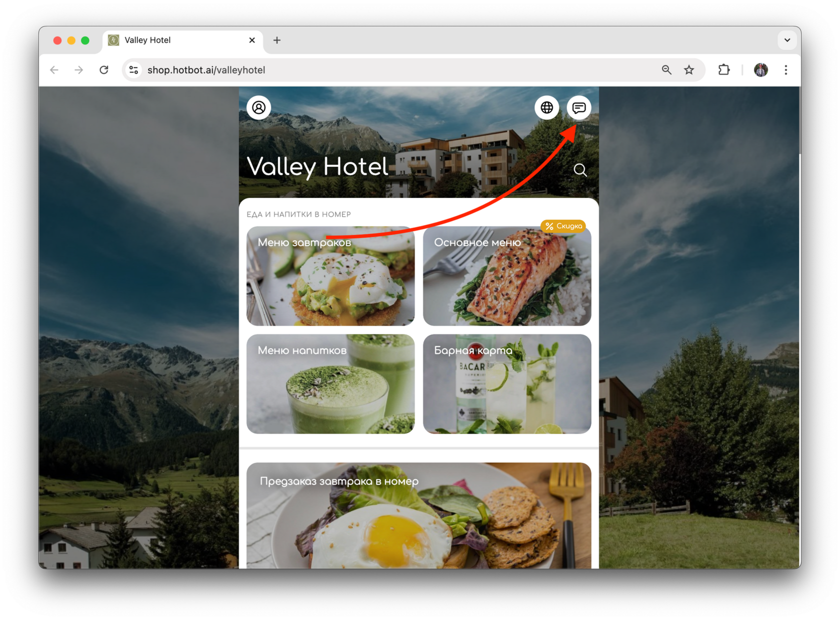Open the chat message icon
The image size is (840, 620).
point(579,107)
